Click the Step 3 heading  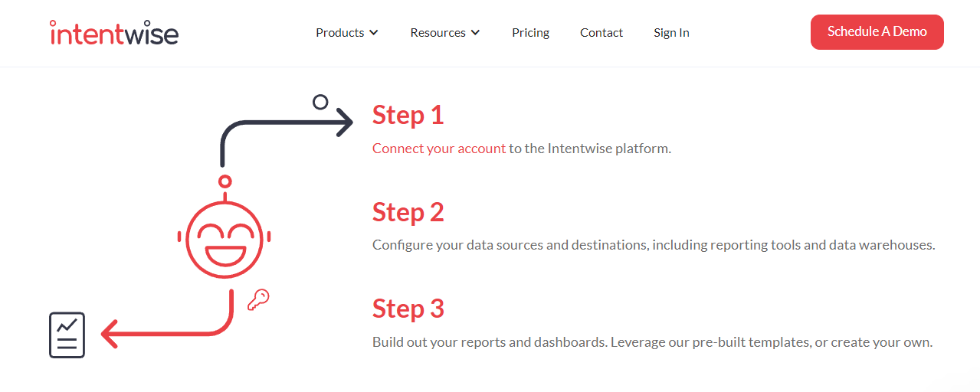pyautogui.click(x=408, y=309)
